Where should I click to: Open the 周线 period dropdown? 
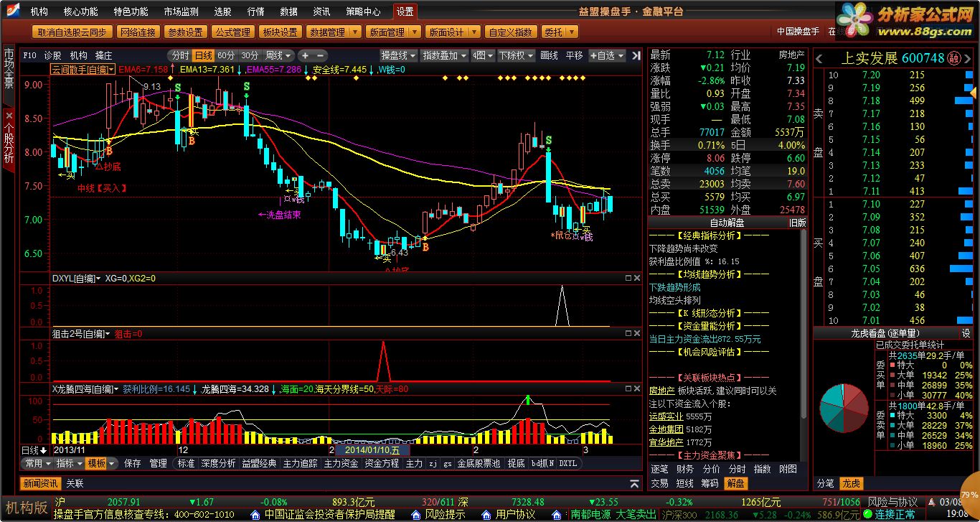[x=278, y=55]
